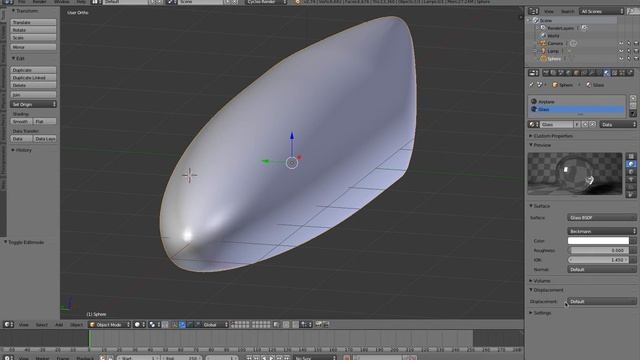This screenshot has width=640, height=360.
Task: Select the Airplane material slot
Action: (x=577, y=102)
